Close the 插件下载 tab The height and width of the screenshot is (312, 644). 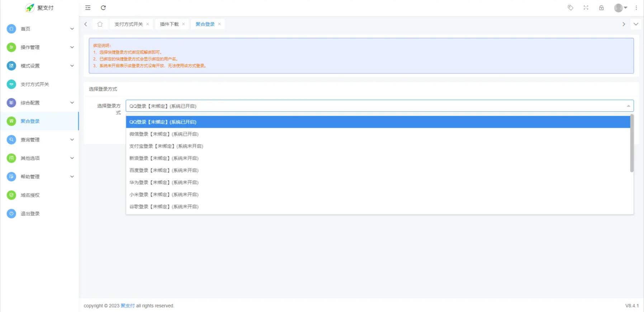pyautogui.click(x=183, y=24)
